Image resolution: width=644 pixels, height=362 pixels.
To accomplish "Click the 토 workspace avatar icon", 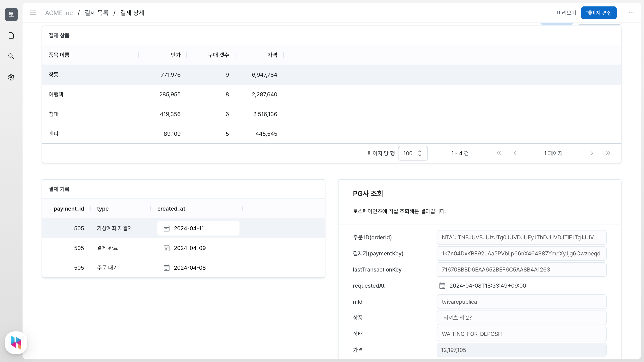I will point(11,14).
